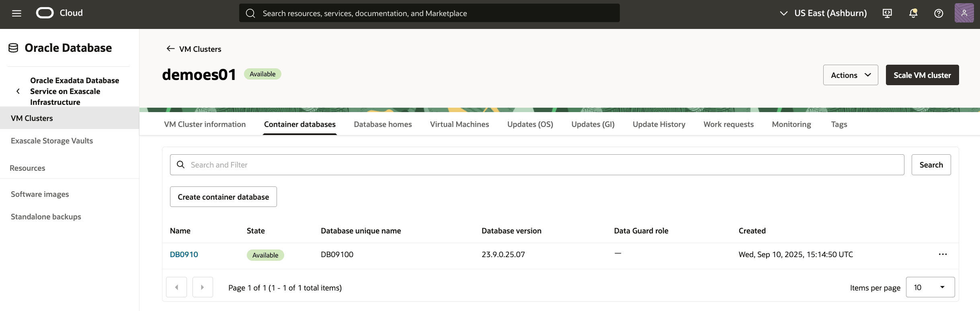
Task: Click the search magnifier icon in top bar
Action: pyautogui.click(x=250, y=13)
